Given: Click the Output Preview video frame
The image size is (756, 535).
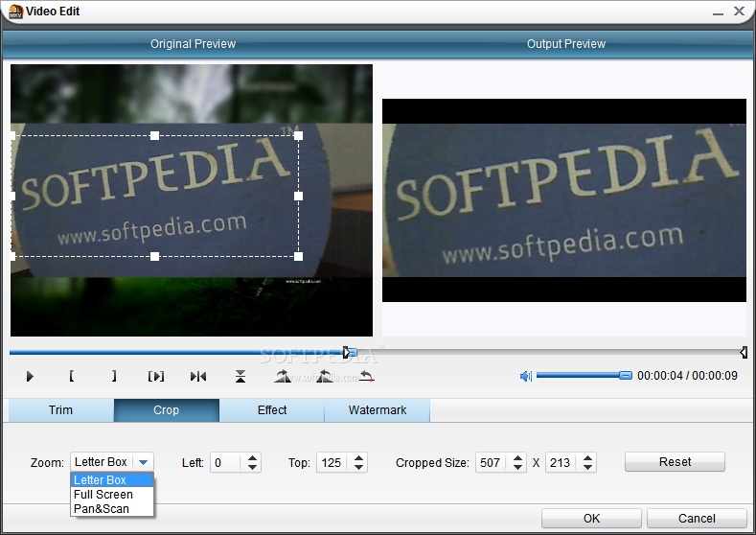Looking at the screenshot, I should [564, 200].
